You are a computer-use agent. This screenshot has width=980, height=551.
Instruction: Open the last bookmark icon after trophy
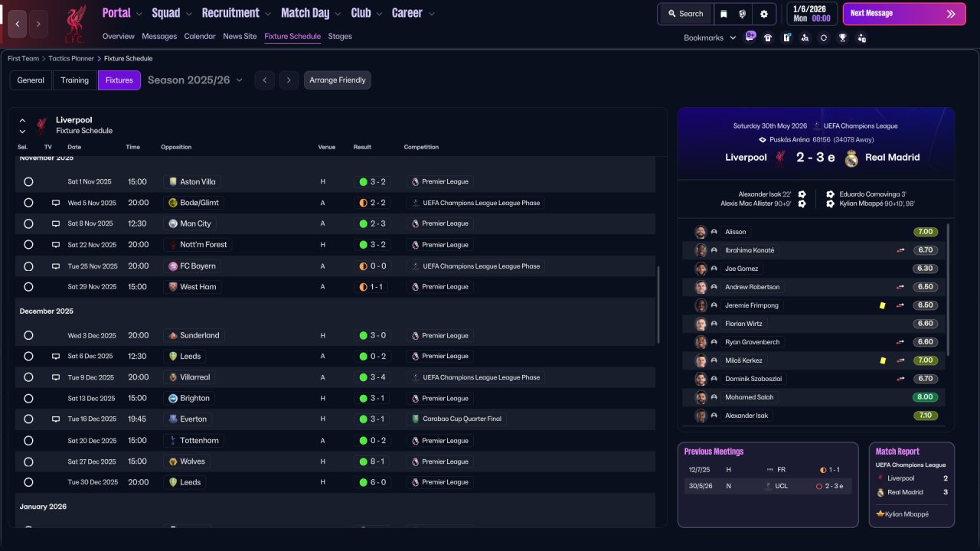tap(861, 37)
